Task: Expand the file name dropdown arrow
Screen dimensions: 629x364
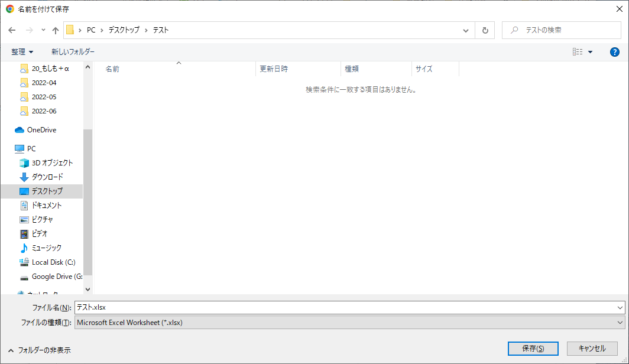Action: click(620, 307)
